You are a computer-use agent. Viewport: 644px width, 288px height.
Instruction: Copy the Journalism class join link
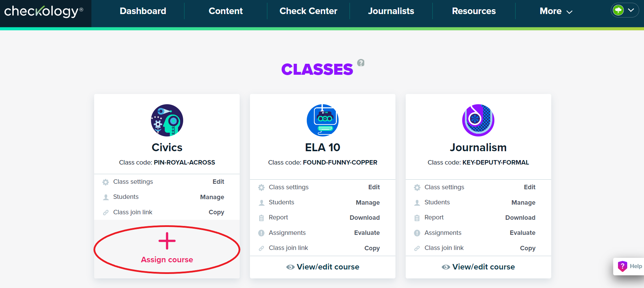coord(528,248)
